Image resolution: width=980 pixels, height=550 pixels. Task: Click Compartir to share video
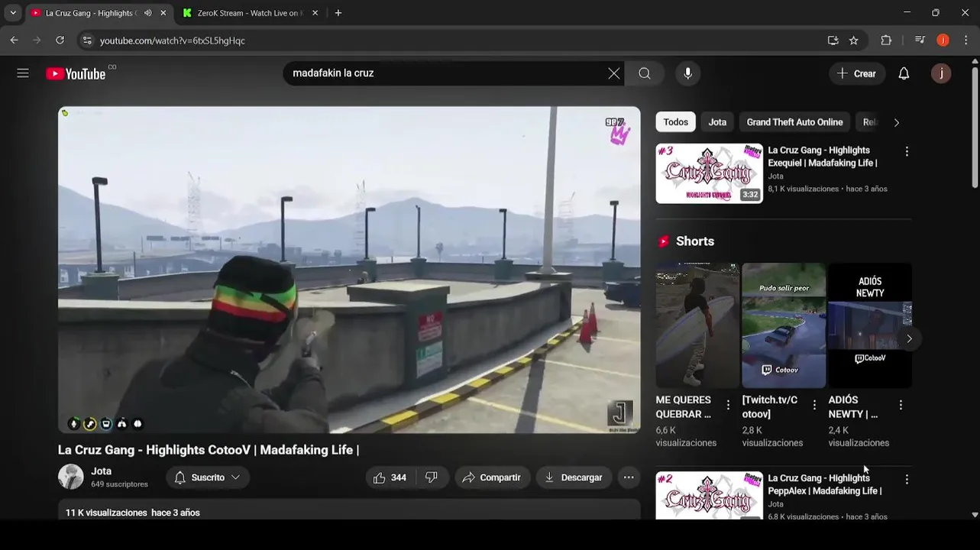(x=493, y=477)
